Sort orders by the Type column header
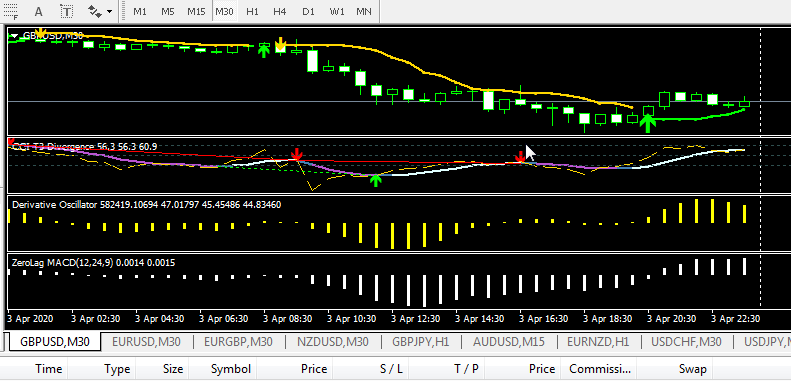Viewport: 791px width, 381px height. (x=102, y=369)
